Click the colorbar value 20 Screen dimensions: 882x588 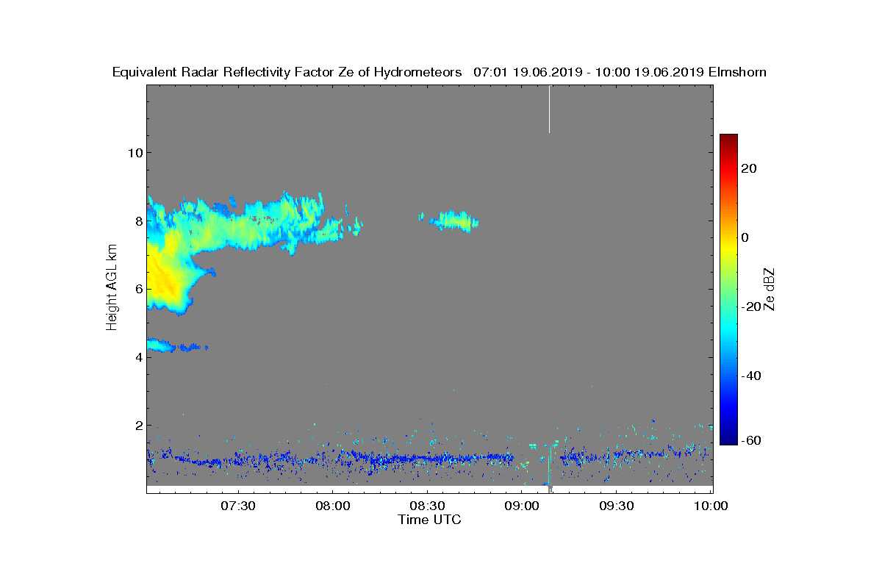750,168
